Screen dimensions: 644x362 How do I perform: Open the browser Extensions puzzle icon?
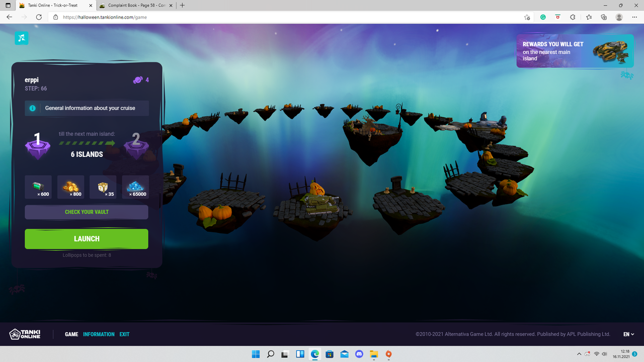click(573, 17)
